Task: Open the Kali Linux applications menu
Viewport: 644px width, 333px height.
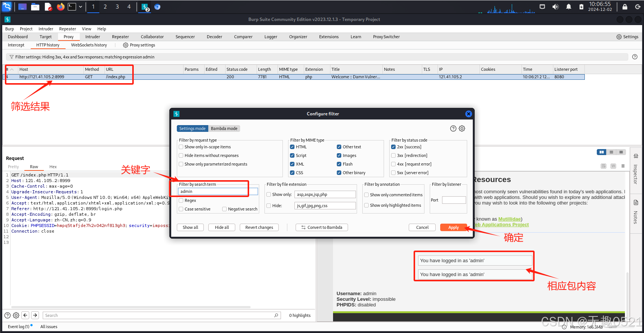Action: click(x=7, y=6)
